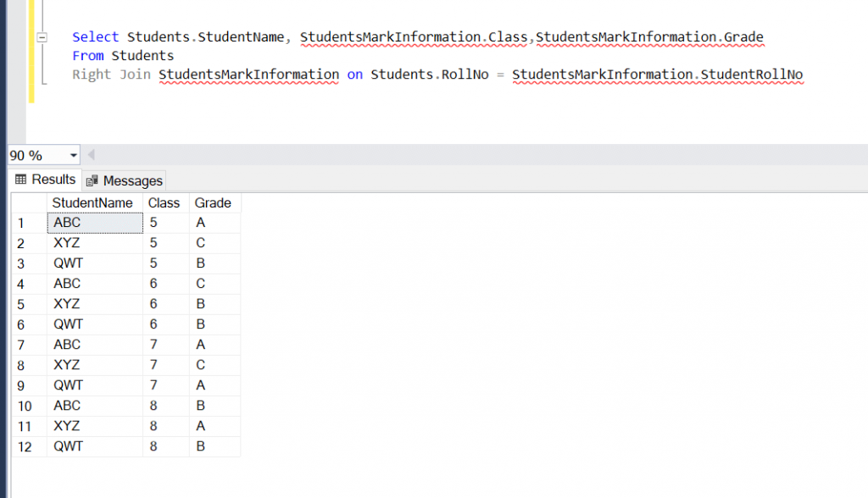Screen dimensions: 868x498
Task: Click the top-left corner cell to select all results
Action: [x=28, y=202]
